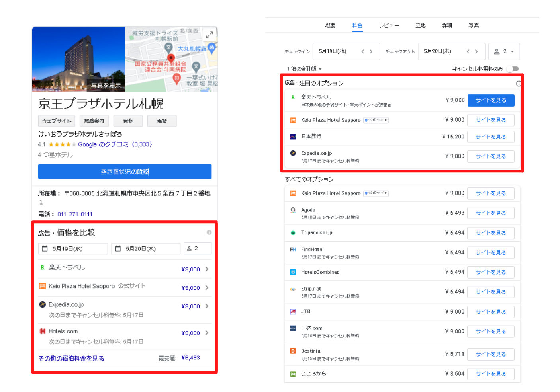Click the red hotel location pin on the map
The image size is (560, 392).
pos(171,59)
